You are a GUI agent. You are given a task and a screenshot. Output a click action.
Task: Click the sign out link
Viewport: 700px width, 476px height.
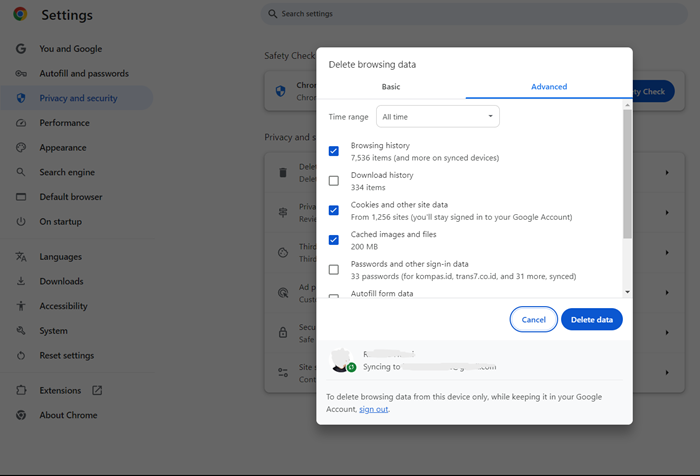point(374,409)
